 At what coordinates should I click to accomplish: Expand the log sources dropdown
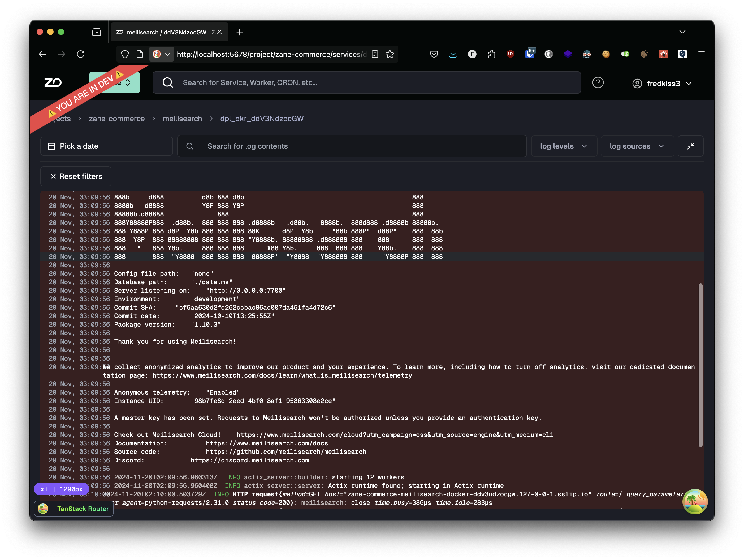[637, 146]
